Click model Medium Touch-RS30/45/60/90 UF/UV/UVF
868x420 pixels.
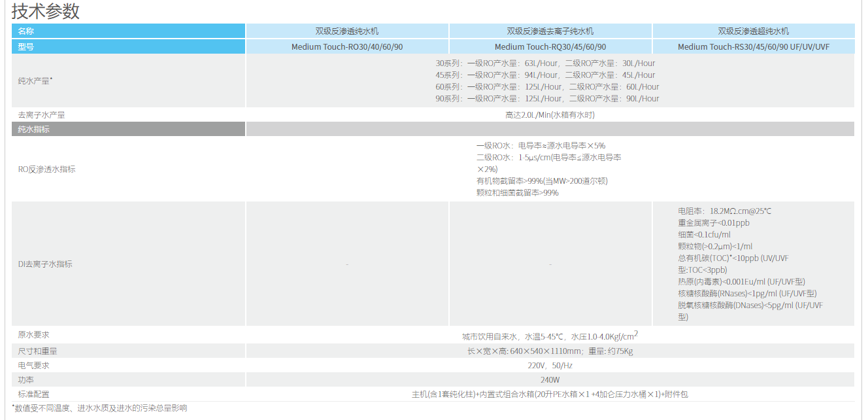pyautogui.click(x=754, y=46)
